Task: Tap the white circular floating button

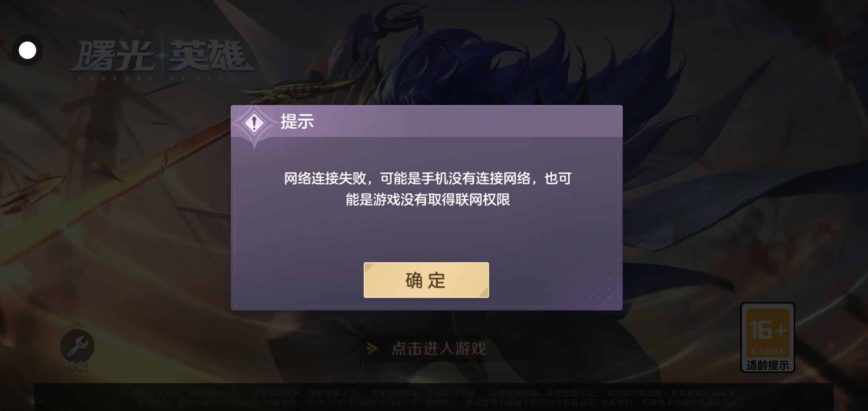Action: point(27,50)
